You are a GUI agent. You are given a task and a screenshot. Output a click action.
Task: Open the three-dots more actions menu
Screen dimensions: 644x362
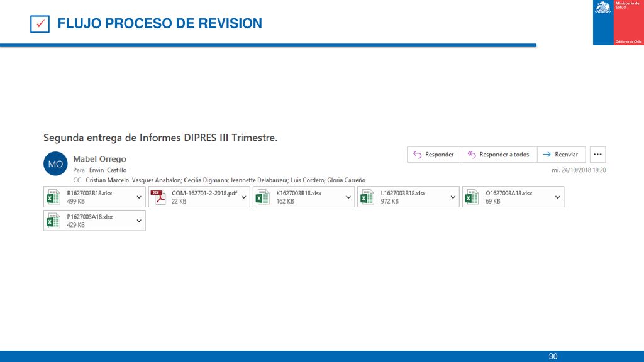click(597, 155)
